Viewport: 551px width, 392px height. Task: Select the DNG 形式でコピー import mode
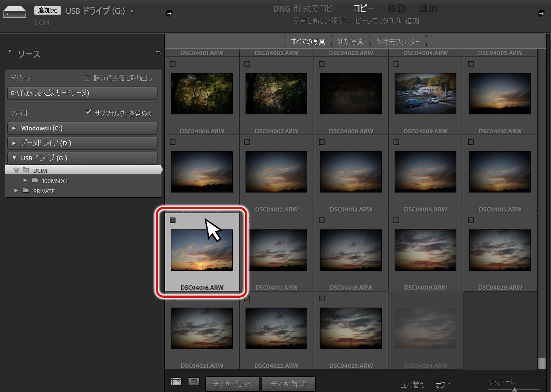click(307, 8)
